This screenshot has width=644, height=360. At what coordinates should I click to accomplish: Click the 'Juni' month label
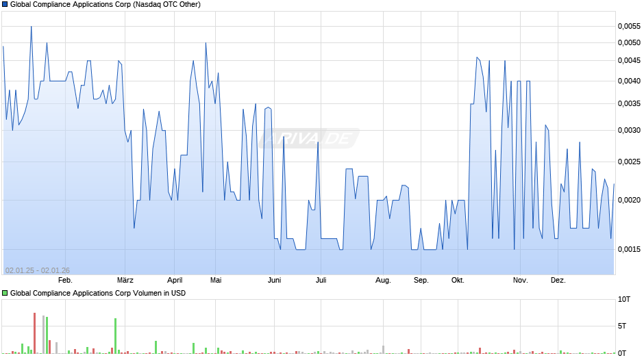274,281
